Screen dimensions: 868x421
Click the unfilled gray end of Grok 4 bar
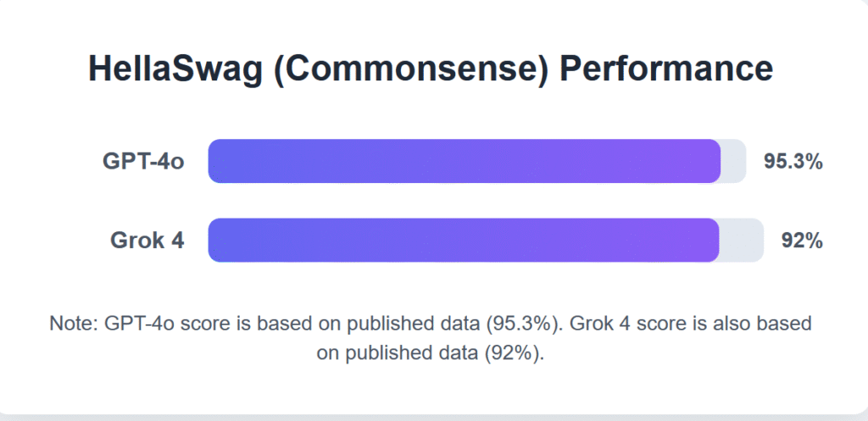(x=742, y=240)
